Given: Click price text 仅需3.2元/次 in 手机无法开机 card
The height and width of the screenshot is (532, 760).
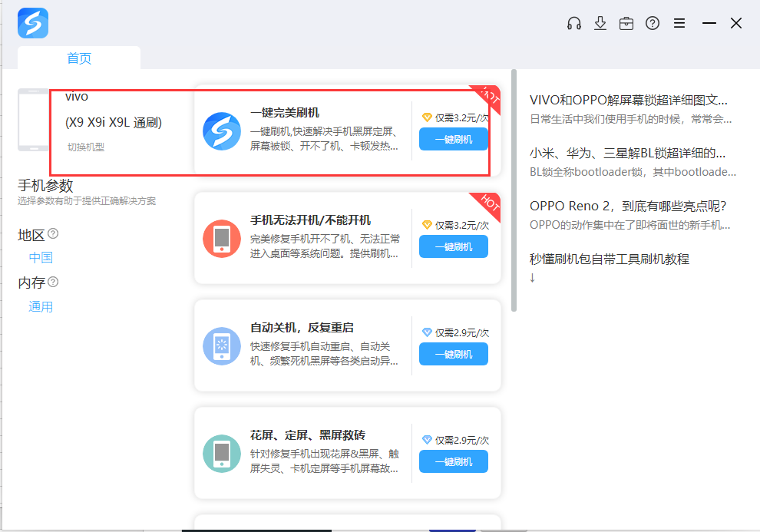Looking at the screenshot, I should tap(462, 225).
